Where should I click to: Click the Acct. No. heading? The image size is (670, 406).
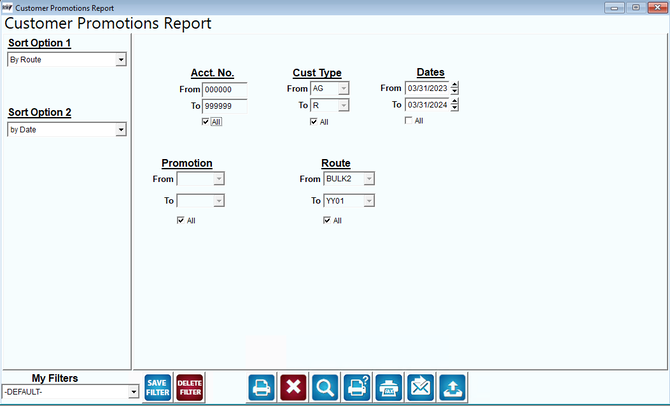(212, 73)
